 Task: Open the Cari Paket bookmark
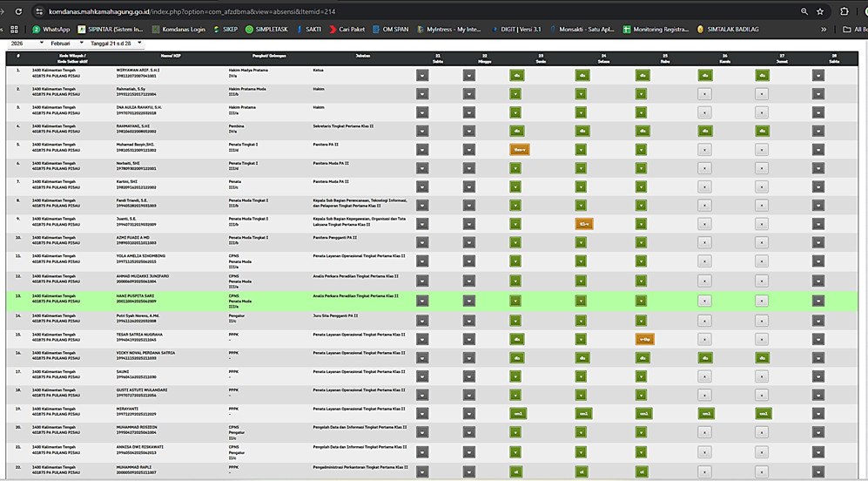coord(347,29)
